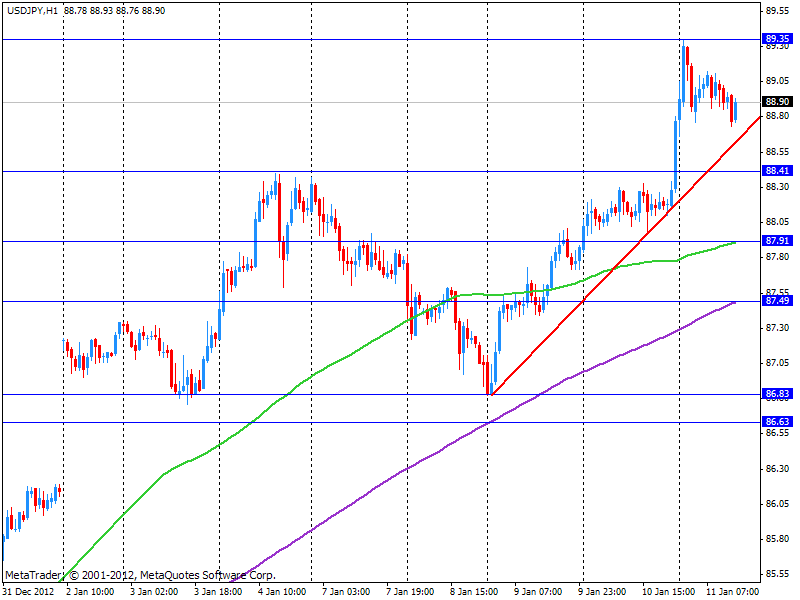Click the blue 88.41 price level label
This screenshot has height=600, width=800.
(777, 170)
